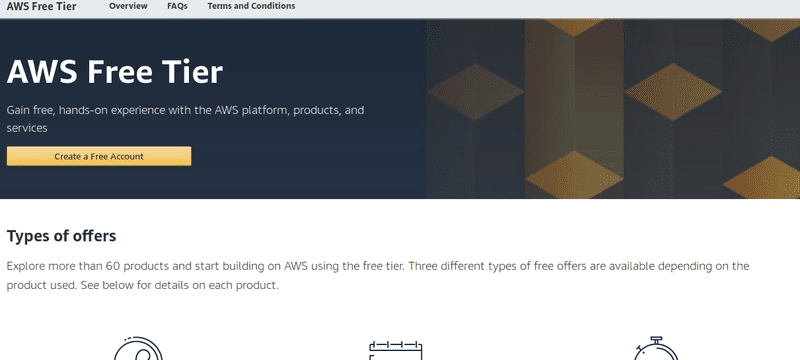Open the Terms and Conditions tab
The width and height of the screenshot is (800, 360).
coord(251,6)
